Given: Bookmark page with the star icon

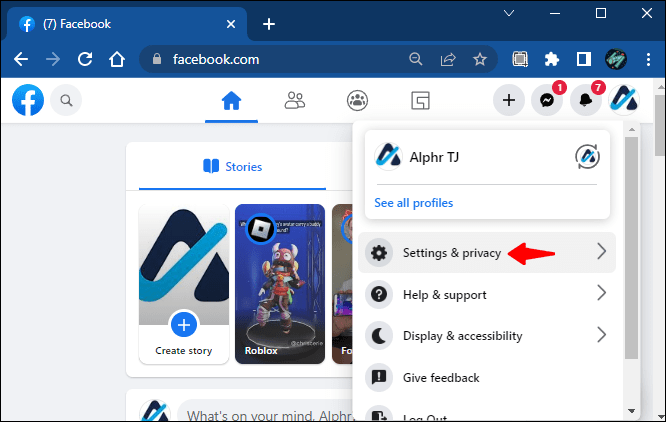Looking at the screenshot, I should 480,59.
